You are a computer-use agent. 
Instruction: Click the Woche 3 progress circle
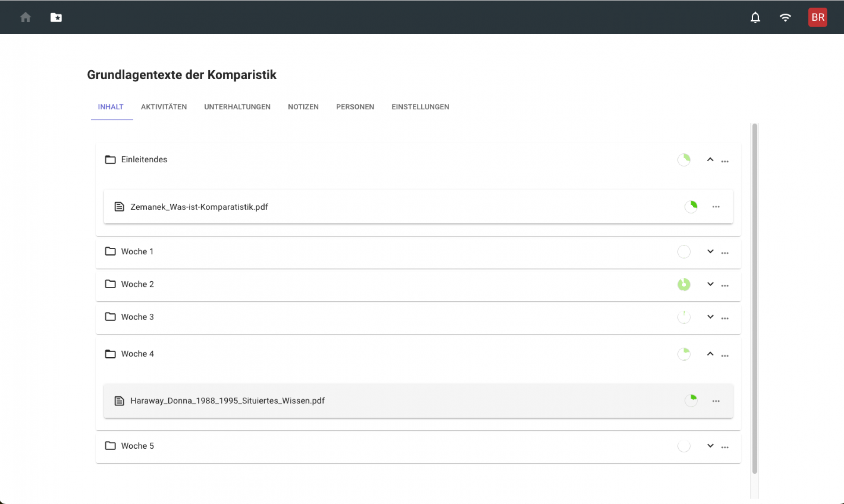click(684, 317)
